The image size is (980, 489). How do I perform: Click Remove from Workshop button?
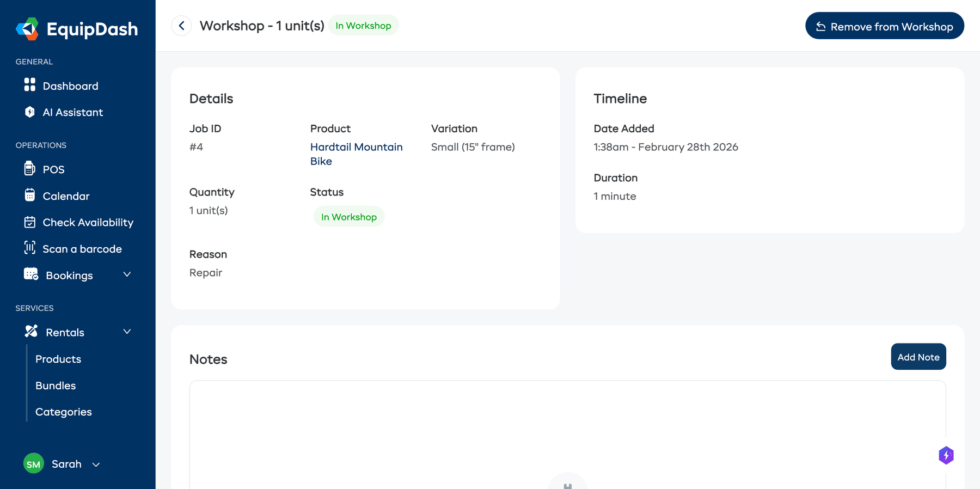click(885, 26)
